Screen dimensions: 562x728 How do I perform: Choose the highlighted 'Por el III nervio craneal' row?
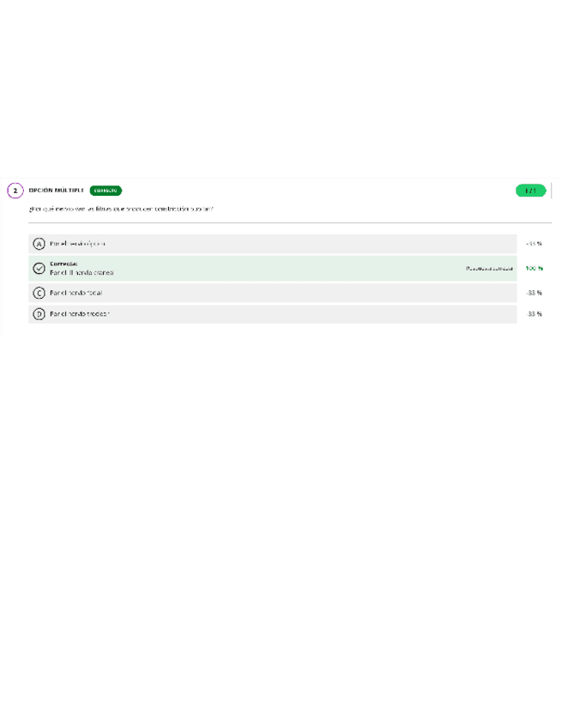tap(272, 269)
